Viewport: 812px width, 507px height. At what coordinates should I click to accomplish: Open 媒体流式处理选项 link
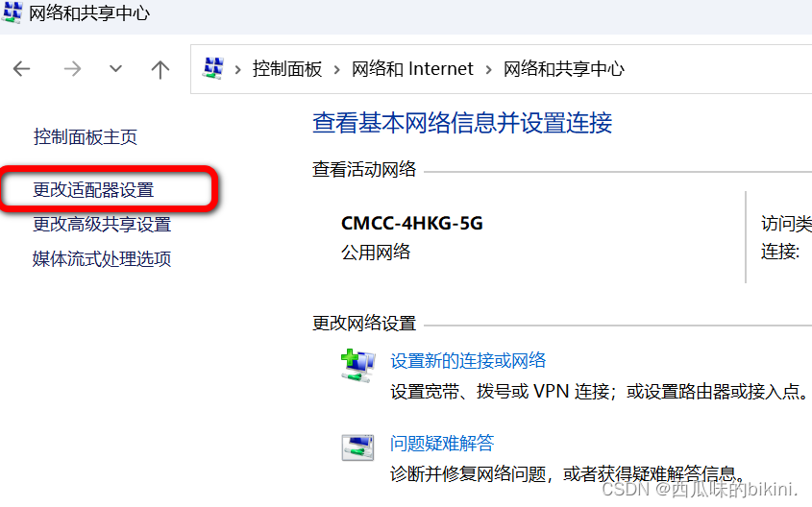point(102,258)
